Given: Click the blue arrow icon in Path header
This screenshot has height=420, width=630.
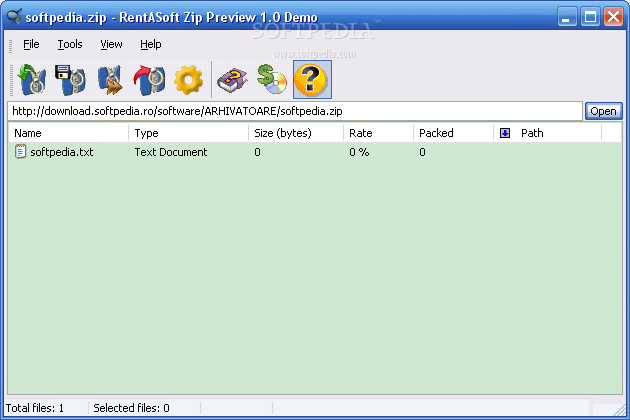Looking at the screenshot, I should click(x=505, y=133).
